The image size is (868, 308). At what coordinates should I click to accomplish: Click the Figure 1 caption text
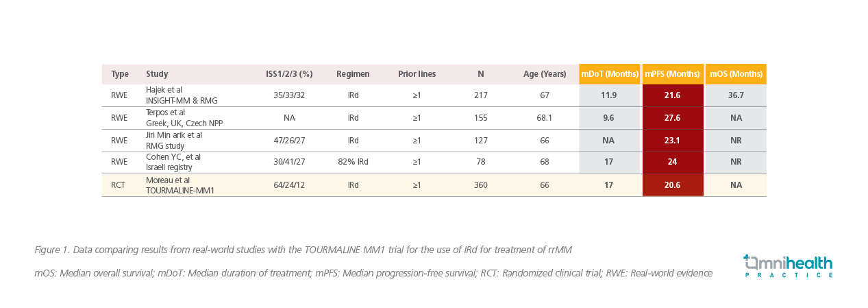tap(303, 250)
